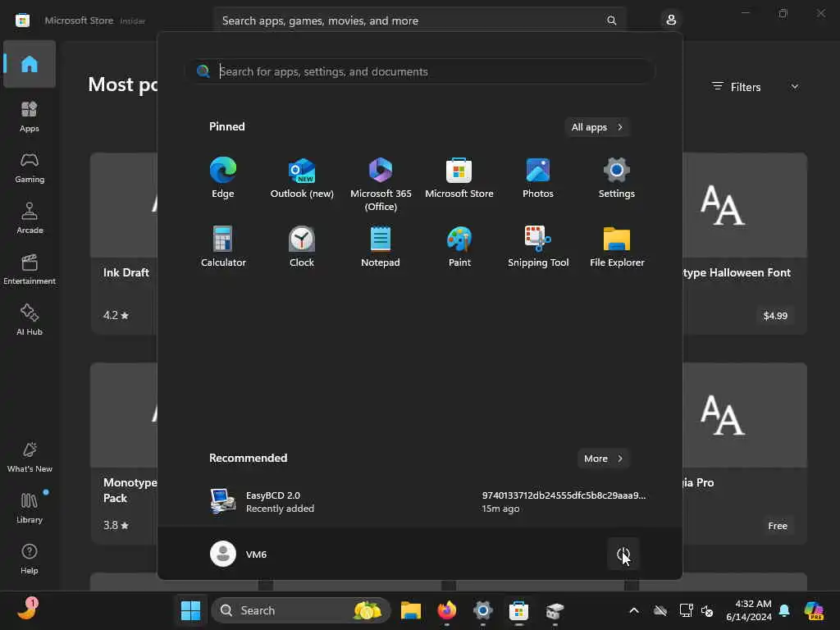The image size is (840, 630).
Task: Open Gaming section in Store sidebar
Action: (30, 167)
